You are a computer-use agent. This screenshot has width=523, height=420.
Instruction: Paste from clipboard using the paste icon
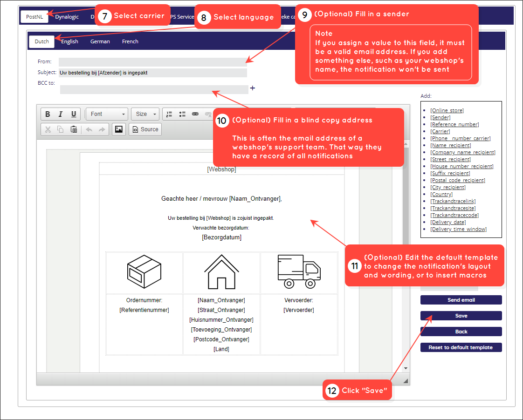tap(74, 129)
